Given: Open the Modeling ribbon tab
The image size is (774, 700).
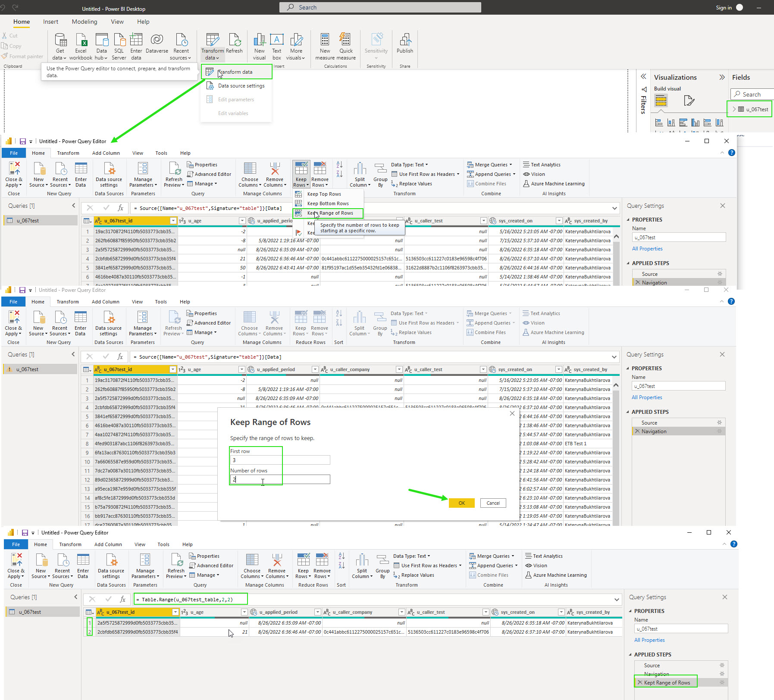Looking at the screenshot, I should [x=85, y=22].
